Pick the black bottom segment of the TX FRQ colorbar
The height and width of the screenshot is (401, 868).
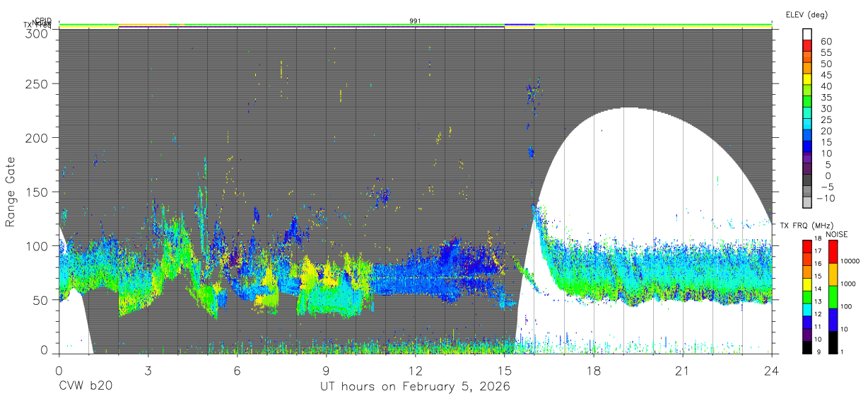pyautogui.click(x=807, y=347)
